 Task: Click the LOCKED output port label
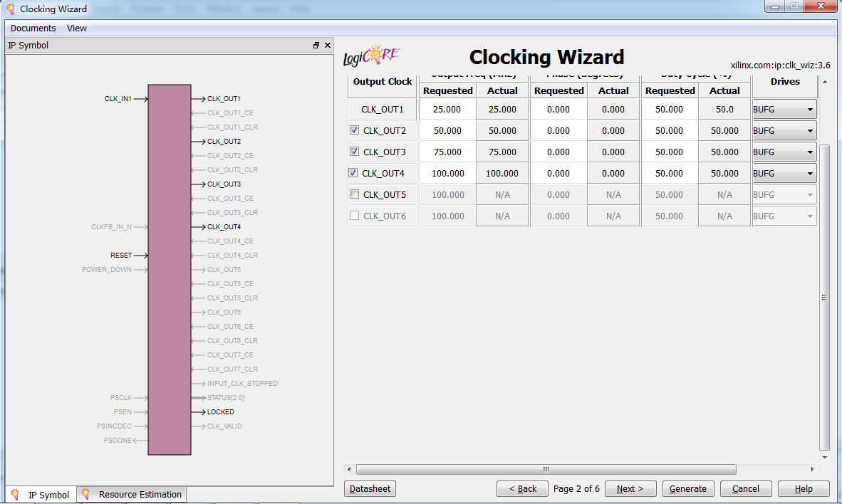tap(221, 412)
